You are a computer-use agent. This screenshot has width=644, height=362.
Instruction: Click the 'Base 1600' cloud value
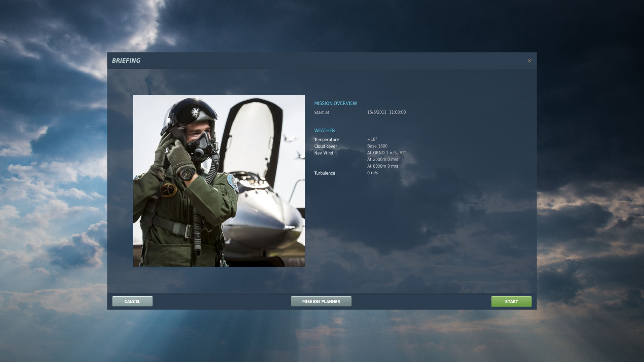(x=377, y=146)
